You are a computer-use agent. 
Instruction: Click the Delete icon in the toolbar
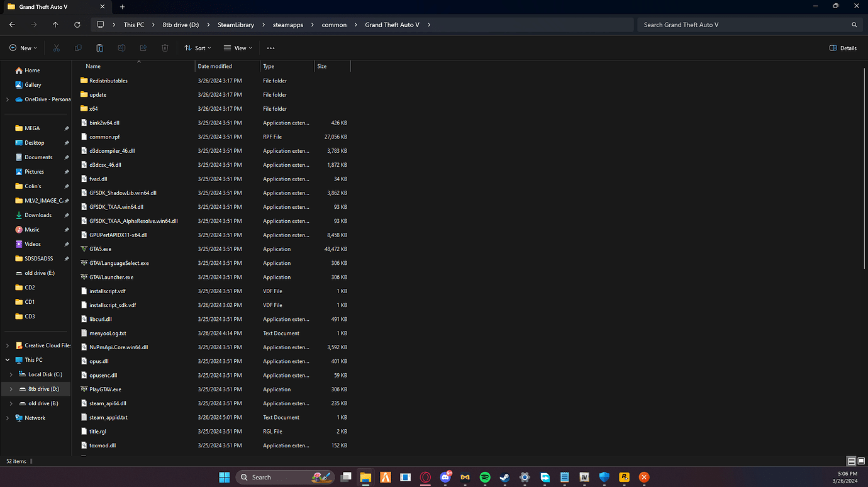[164, 48]
